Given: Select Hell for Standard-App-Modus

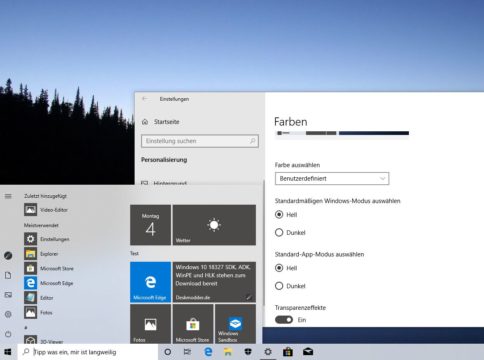Looking at the screenshot, I should (279, 268).
